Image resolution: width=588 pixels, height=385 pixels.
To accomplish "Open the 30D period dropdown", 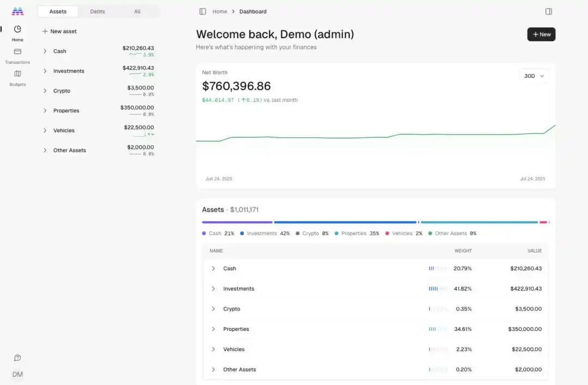I will [x=534, y=76].
